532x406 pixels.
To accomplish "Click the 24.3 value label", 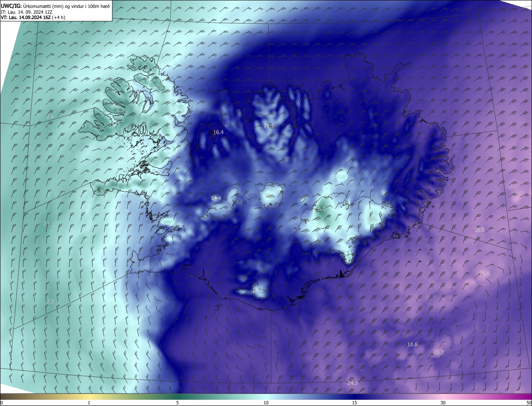I will [x=352, y=383].
